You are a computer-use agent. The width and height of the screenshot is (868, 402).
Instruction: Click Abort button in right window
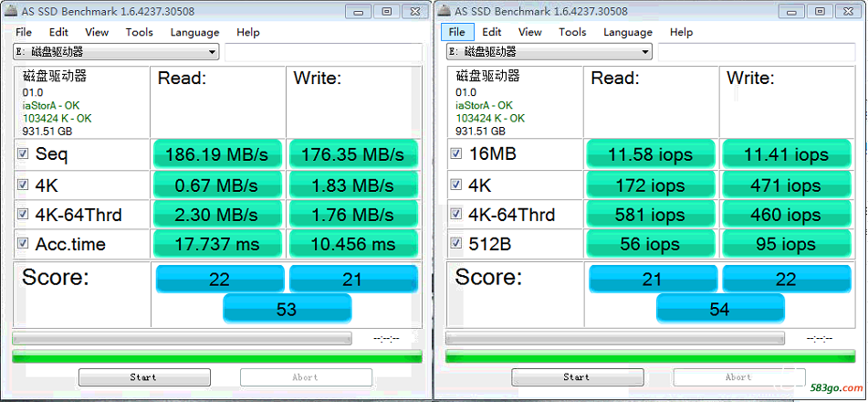[x=739, y=377]
